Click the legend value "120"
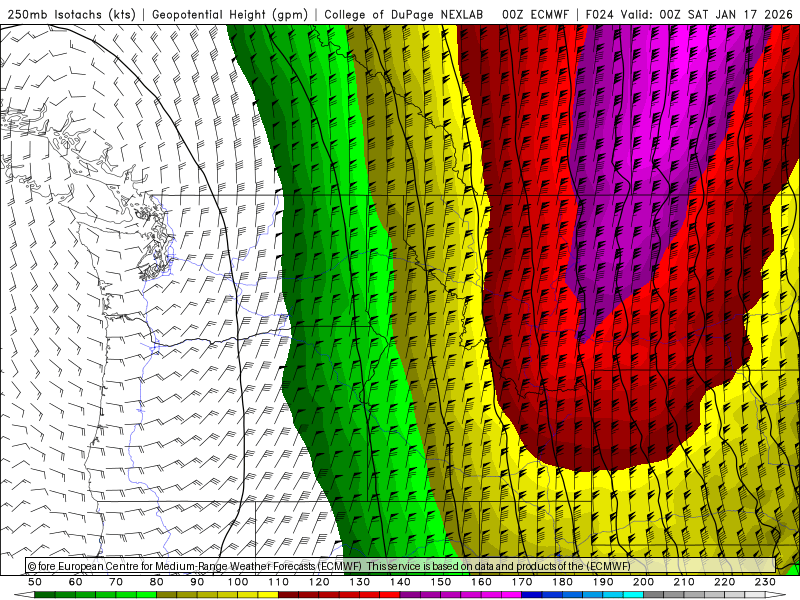The width and height of the screenshot is (800, 600). (319, 582)
